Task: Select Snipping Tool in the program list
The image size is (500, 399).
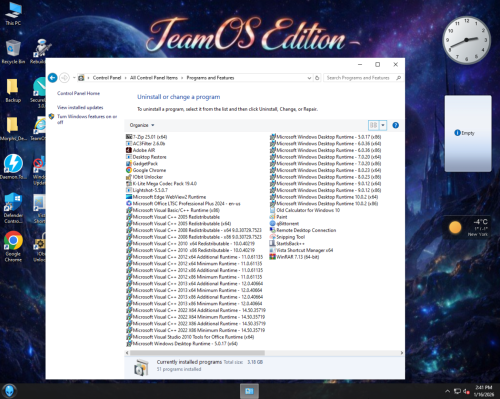Action: click(x=287, y=237)
